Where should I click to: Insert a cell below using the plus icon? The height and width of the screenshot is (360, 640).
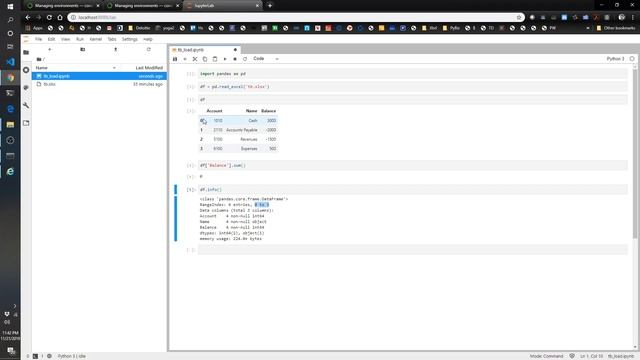(x=185, y=59)
